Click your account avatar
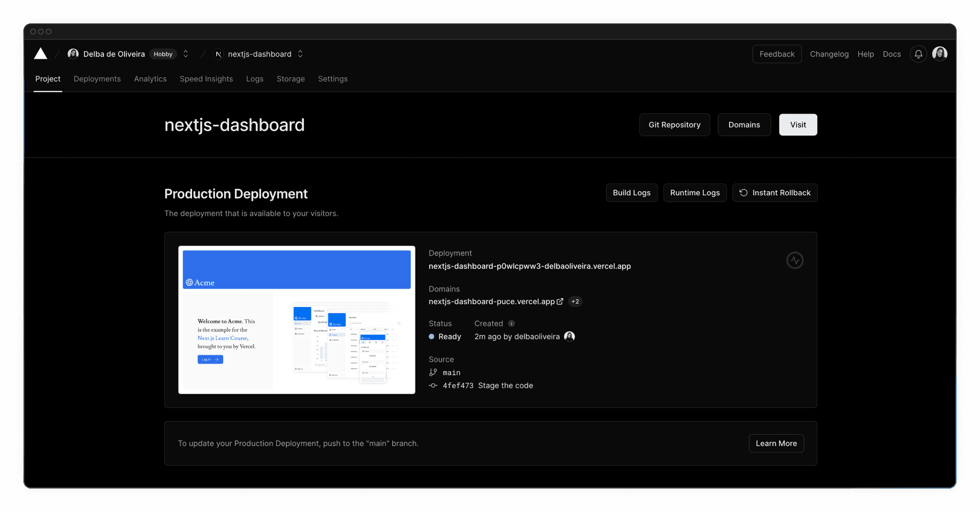Viewport: 980px width, 512px height. click(940, 54)
